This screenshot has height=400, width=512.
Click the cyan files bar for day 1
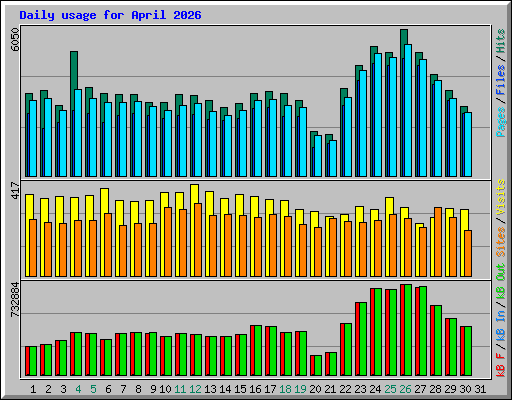click(33, 138)
